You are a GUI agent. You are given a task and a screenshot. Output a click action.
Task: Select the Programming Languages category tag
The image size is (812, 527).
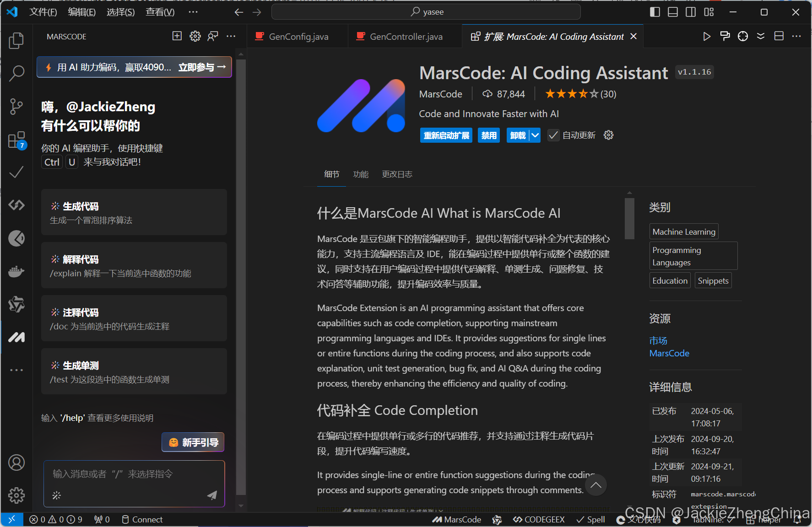693,256
